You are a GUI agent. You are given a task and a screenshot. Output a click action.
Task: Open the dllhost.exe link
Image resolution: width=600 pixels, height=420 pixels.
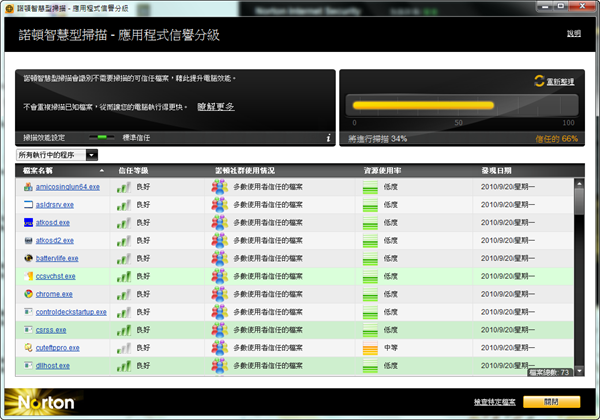(53, 366)
